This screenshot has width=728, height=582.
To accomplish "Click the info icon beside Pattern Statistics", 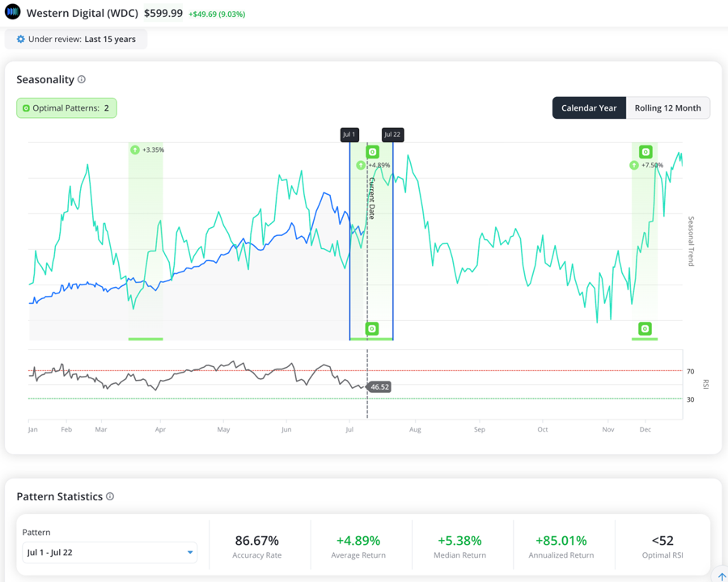I will (110, 496).
